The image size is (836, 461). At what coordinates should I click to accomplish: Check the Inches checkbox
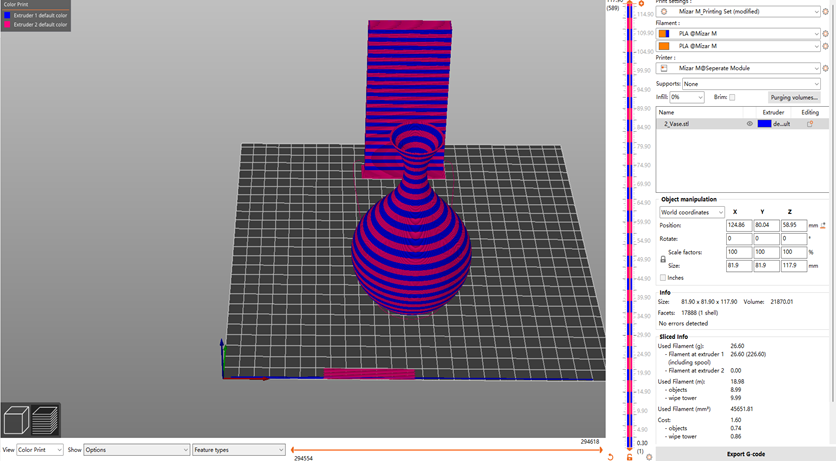click(x=663, y=278)
